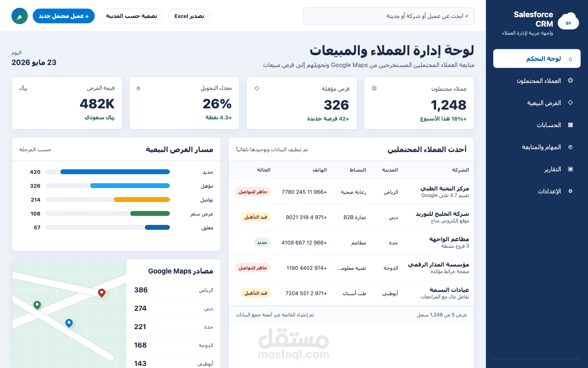Viewport: 588px width, 368px height.
Task: Open الإعدادات sidebar item
Action: pyautogui.click(x=537, y=191)
